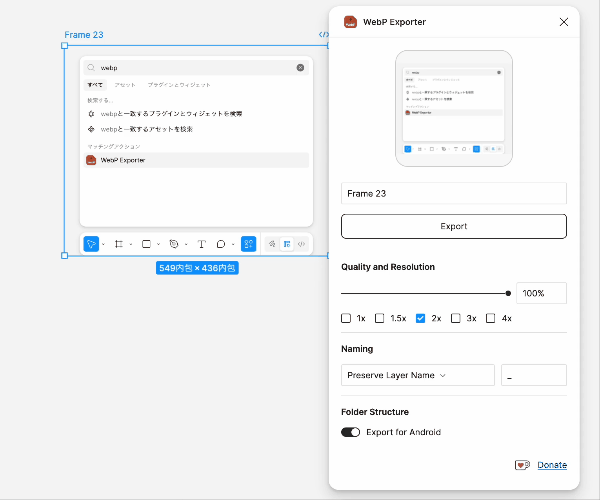This screenshot has height=500, width=600.
Task: Open the Preserve Layer Name dropdown
Action: click(418, 375)
